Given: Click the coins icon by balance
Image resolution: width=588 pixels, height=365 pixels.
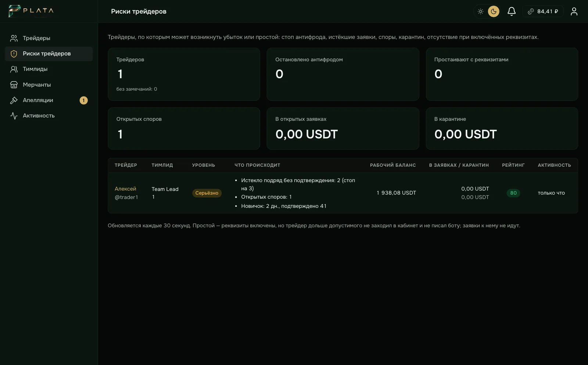Looking at the screenshot, I should [531, 11].
